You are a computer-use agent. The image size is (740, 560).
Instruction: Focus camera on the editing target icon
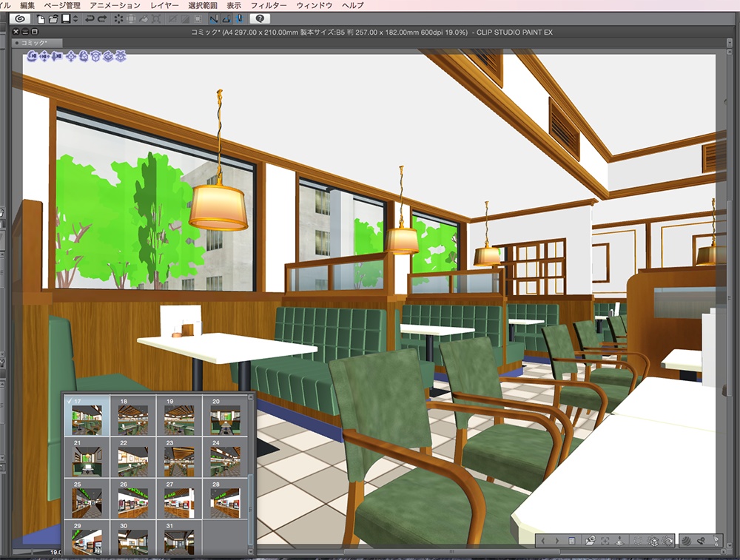605,541
